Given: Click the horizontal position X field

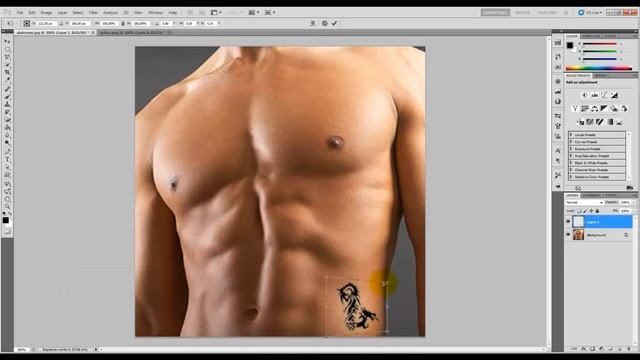Looking at the screenshot, I should click(46, 24).
